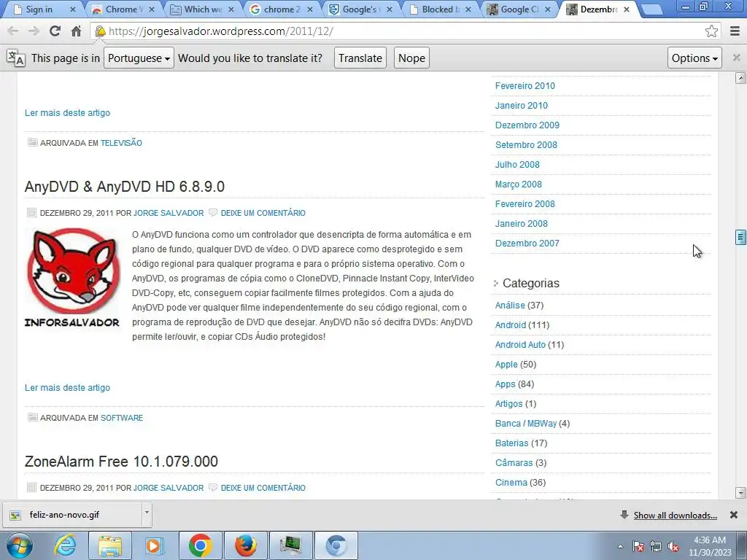This screenshot has height=560, width=747.
Task: Click the vertical scrollbar thumb
Action: (740, 237)
